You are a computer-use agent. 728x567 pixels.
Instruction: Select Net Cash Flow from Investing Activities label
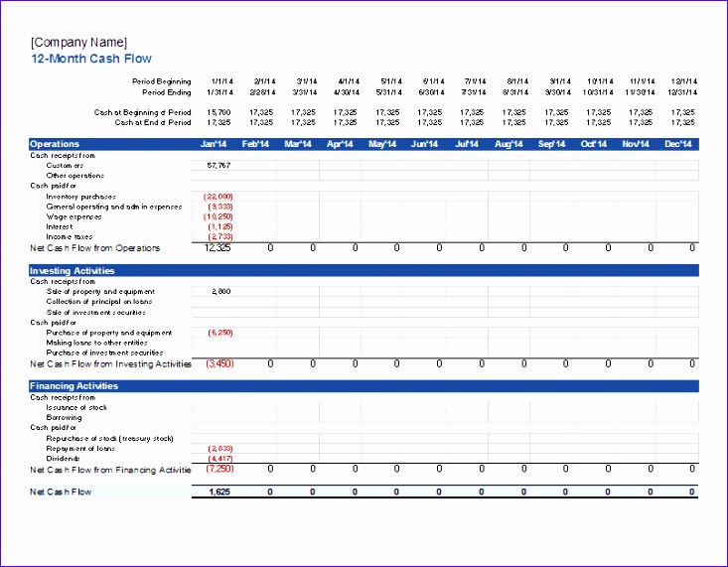pyautogui.click(x=111, y=364)
